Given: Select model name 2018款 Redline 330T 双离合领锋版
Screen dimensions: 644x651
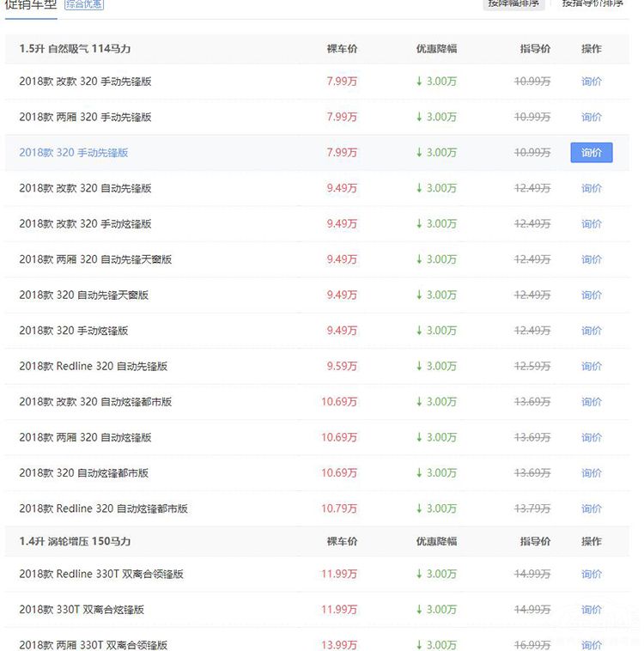Looking at the screenshot, I should pos(101,575).
